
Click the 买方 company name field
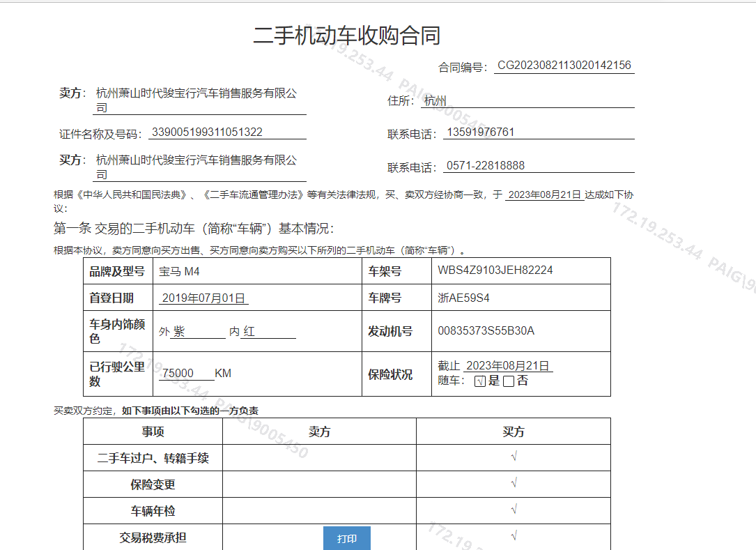pyautogui.click(x=200, y=167)
